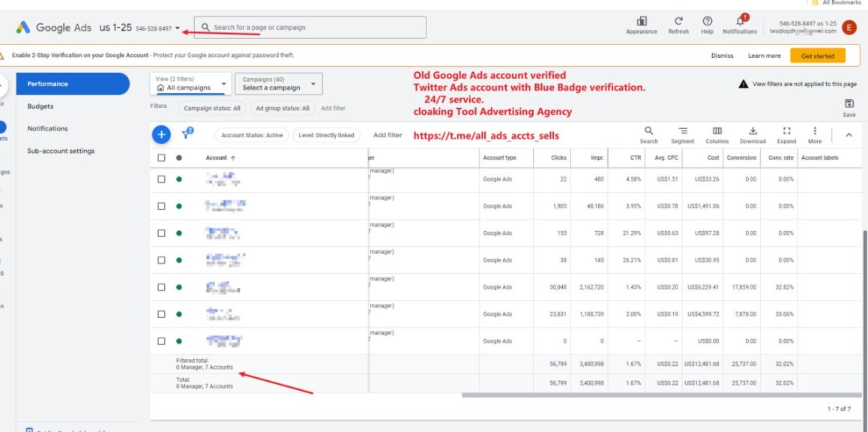The height and width of the screenshot is (432, 868).
Task: Sort by the Clicks column header
Action: (558, 157)
